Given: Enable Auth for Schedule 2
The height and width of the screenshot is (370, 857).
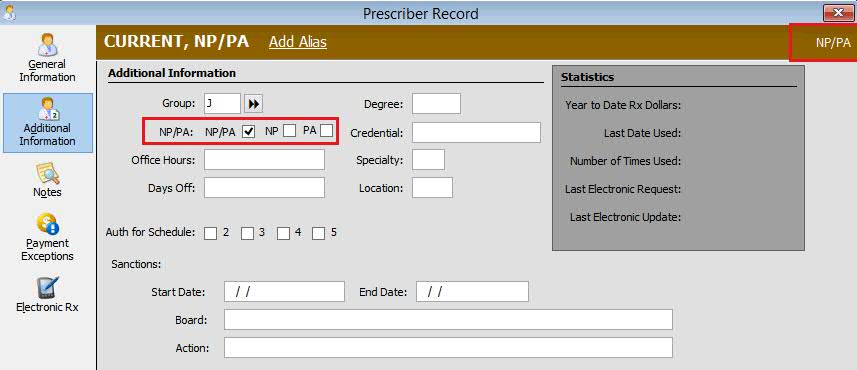Looking at the screenshot, I should coord(210,233).
